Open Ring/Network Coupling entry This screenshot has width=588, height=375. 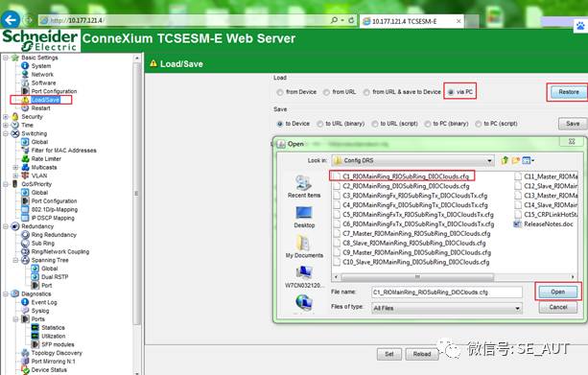(x=60, y=251)
